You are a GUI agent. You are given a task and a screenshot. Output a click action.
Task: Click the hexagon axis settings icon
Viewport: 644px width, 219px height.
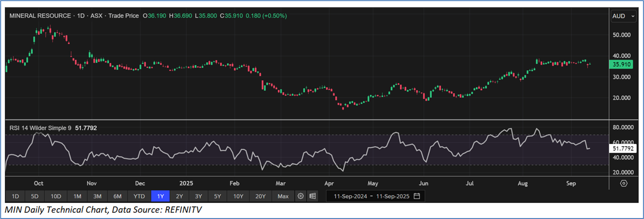coord(624,183)
